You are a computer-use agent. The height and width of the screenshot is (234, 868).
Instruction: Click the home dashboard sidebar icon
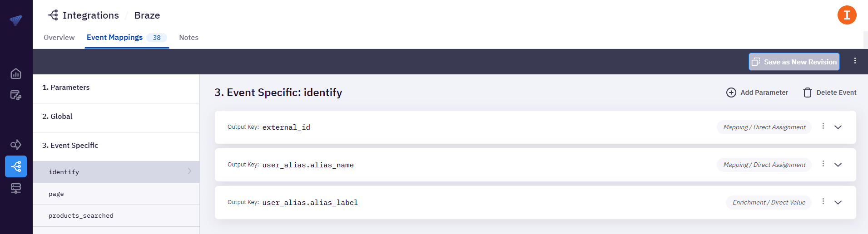16,73
